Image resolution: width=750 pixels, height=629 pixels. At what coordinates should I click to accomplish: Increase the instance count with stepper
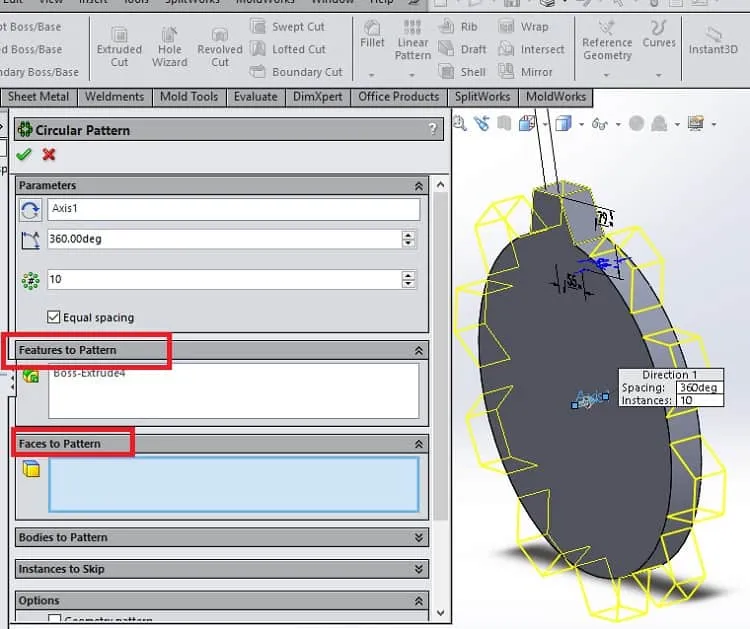408,275
